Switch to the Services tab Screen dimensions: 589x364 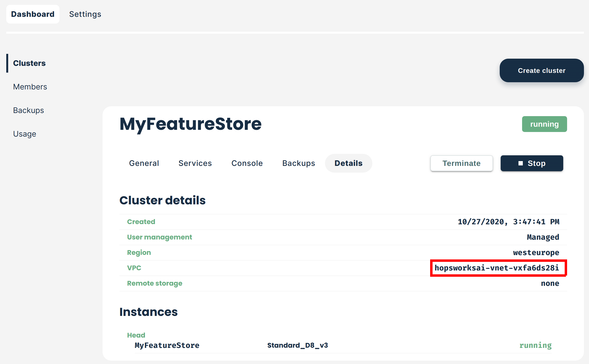point(195,163)
